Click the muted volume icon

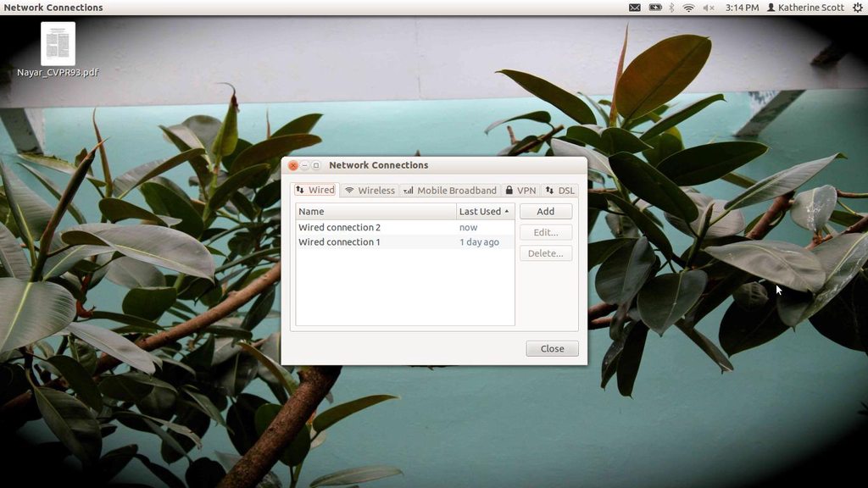click(709, 8)
